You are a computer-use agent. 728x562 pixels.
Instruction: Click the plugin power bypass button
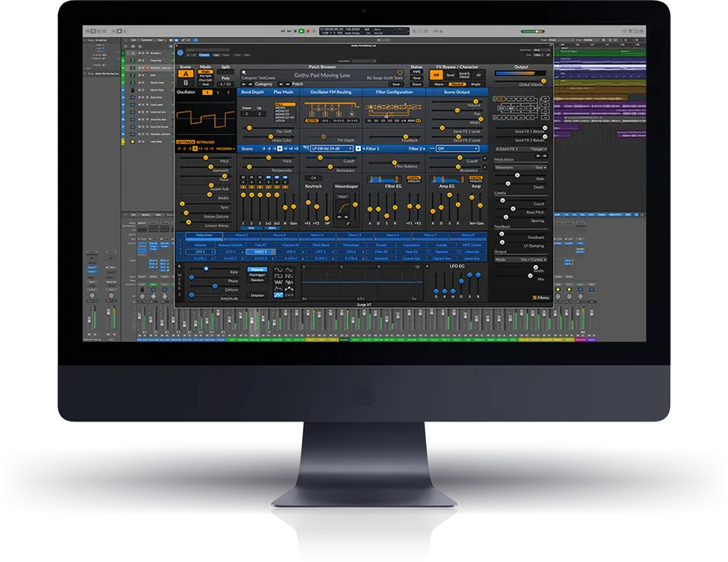(x=180, y=53)
